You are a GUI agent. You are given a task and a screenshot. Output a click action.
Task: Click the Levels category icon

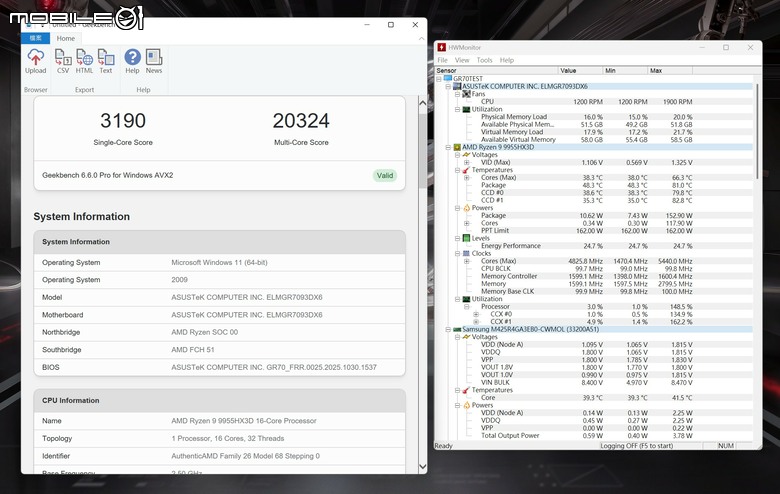point(467,238)
